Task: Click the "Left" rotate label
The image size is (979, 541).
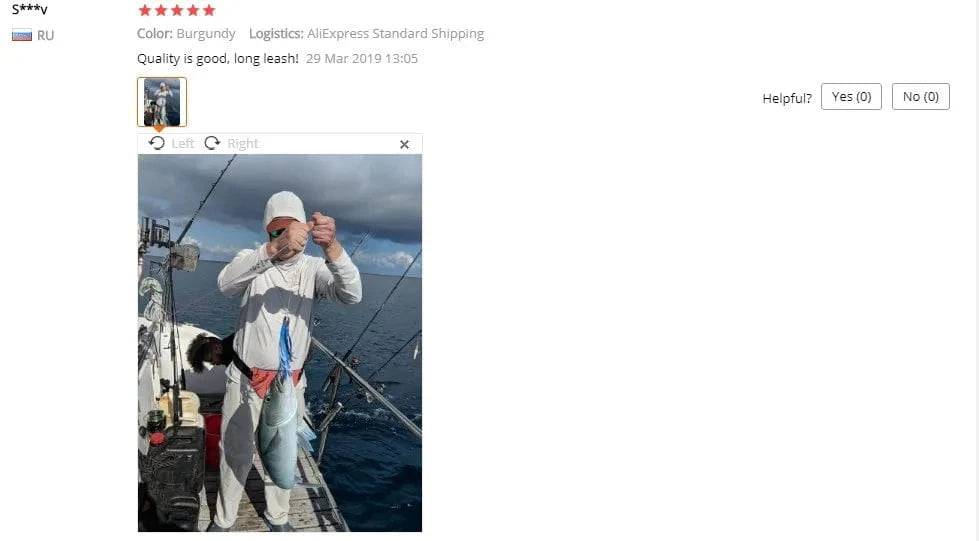Action: [183, 144]
